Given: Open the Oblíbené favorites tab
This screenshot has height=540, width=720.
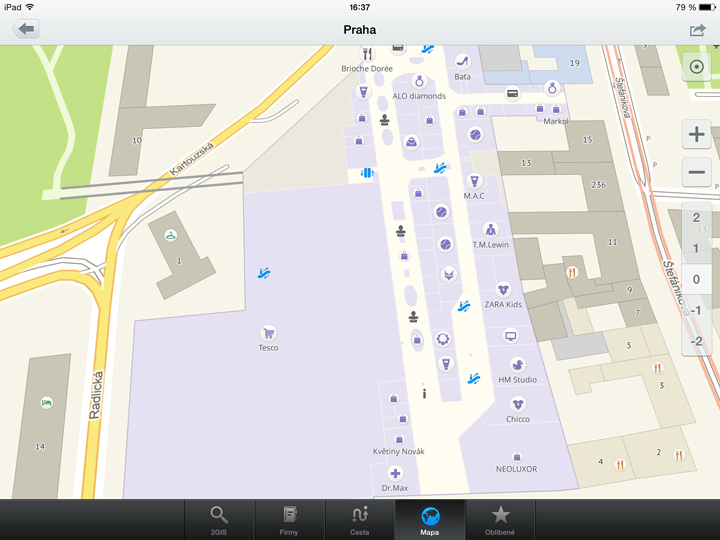Looking at the screenshot, I should [500, 520].
